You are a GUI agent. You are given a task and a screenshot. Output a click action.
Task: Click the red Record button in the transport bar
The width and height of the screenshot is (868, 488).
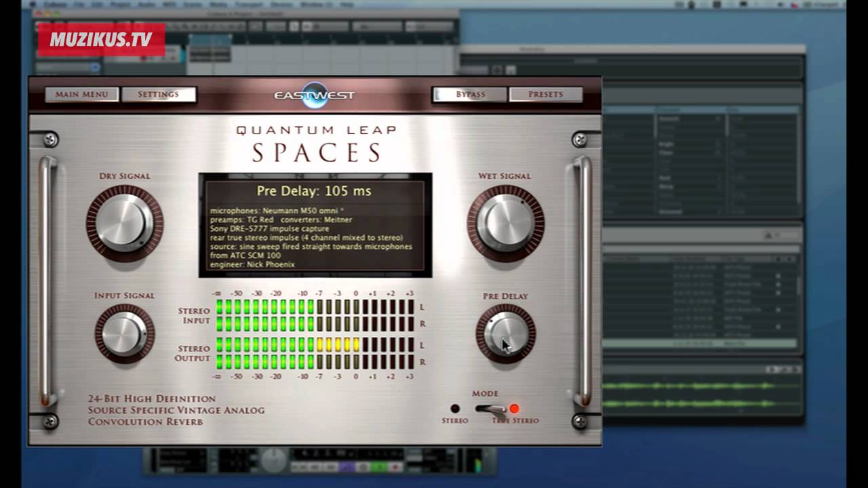395,467
